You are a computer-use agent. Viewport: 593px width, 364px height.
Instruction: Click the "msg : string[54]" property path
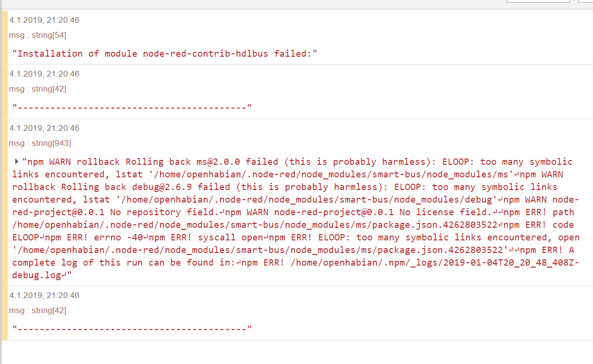pos(37,35)
